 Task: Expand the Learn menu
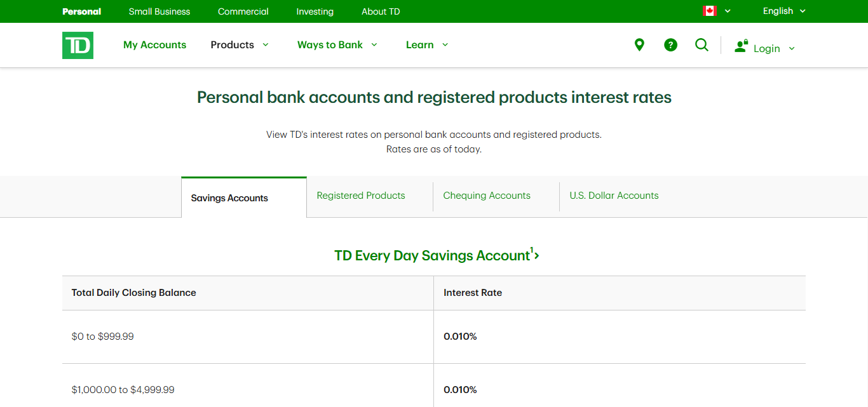click(x=427, y=44)
